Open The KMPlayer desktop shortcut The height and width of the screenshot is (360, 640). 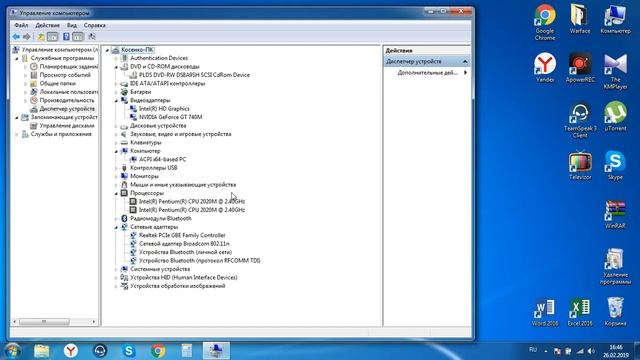[615, 71]
